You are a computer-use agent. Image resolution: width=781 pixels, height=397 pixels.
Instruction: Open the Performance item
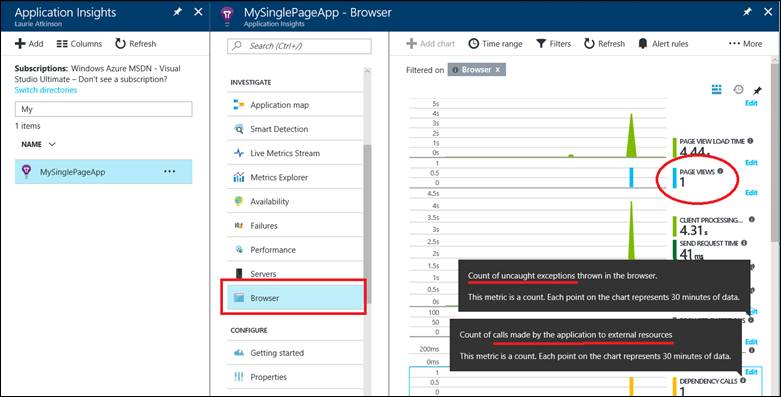295,250
